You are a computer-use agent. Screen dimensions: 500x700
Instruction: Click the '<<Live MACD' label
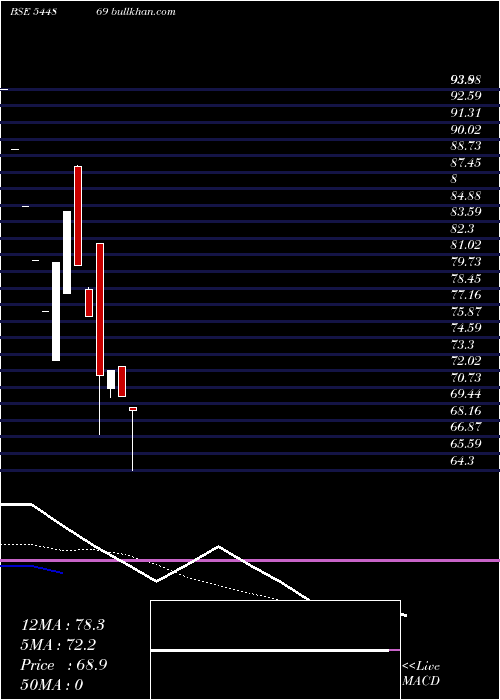click(421, 674)
